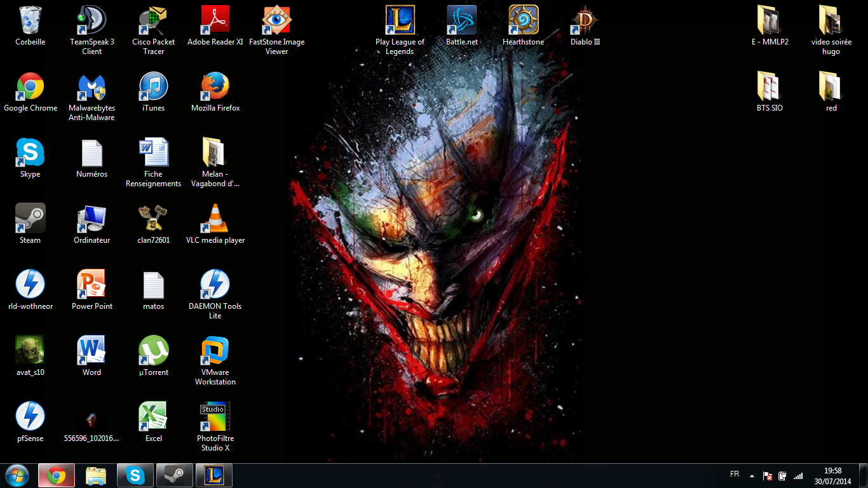Click the Battle.net desktop icon
Viewport: 868px width, 488px height.
(461, 20)
